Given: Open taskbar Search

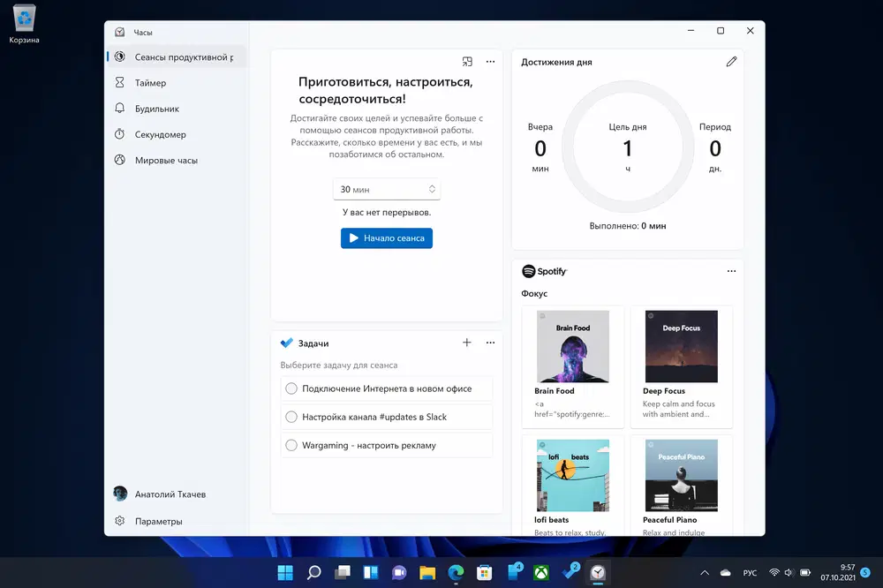Looking at the screenshot, I should point(313,573).
